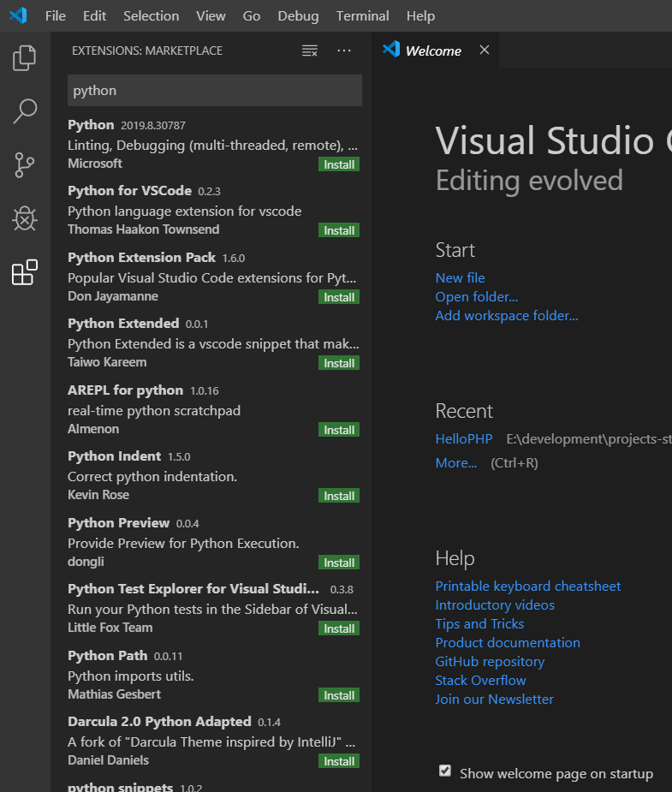Viewport: 672px width, 792px height.
Task: Click the More... recent items link
Action: click(x=456, y=462)
